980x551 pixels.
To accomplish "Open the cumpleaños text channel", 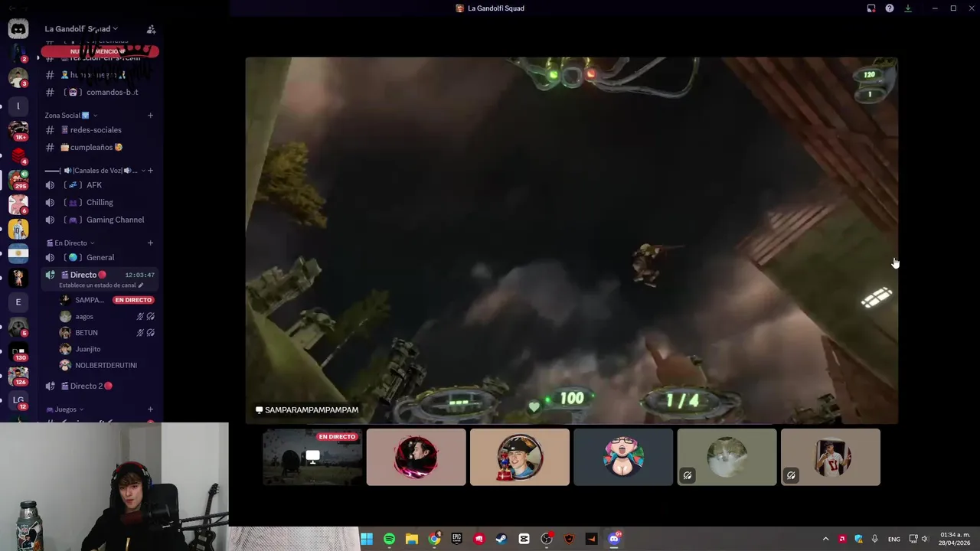I will 100,147.
